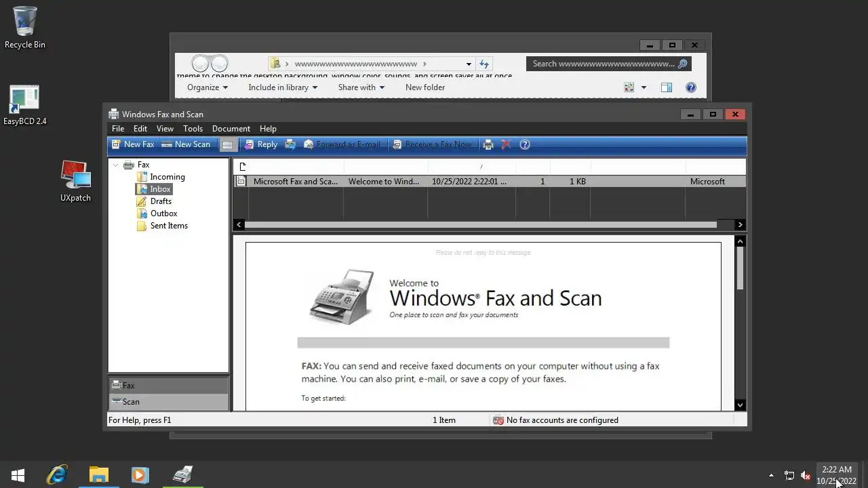Screen dimensions: 868x488
Task: Open Share with dropdown in Explorer
Action: pyautogui.click(x=361, y=87)
